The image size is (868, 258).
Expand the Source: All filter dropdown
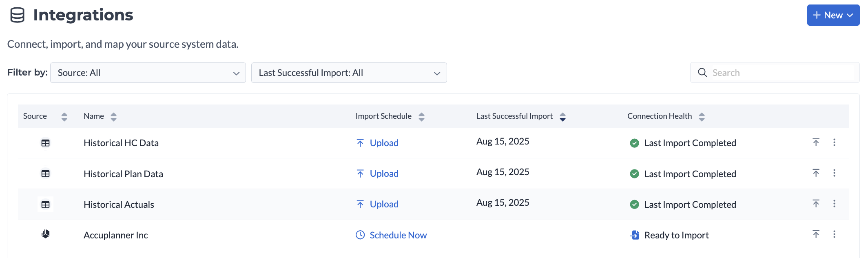[x=148, y=73]
